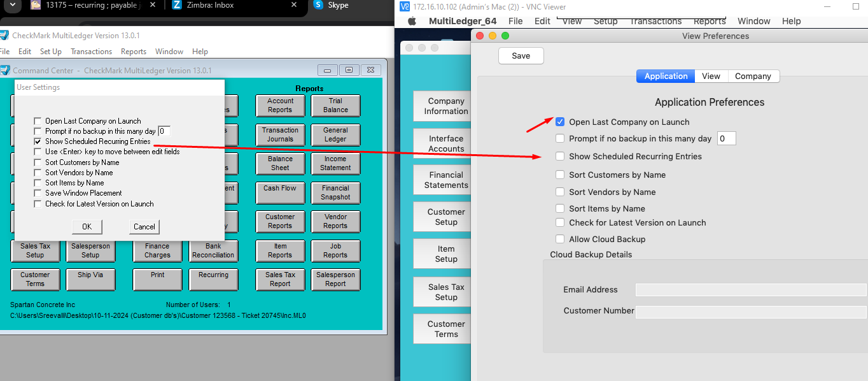This screenshot has height=381, width=868.
Task: Open the Transactions menu in Windows MultiLedger
Action: coord(91,52)
